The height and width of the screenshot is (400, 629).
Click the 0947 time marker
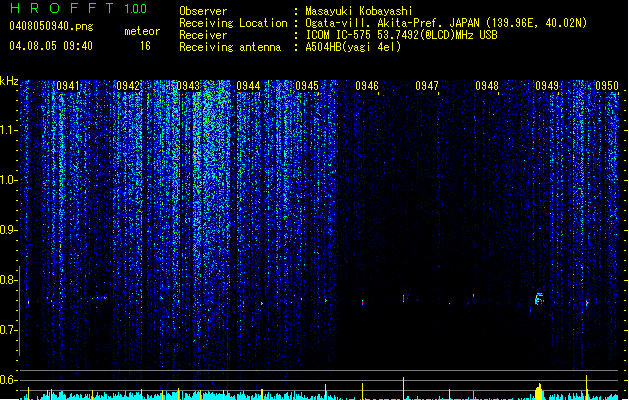tap(427, 86)
